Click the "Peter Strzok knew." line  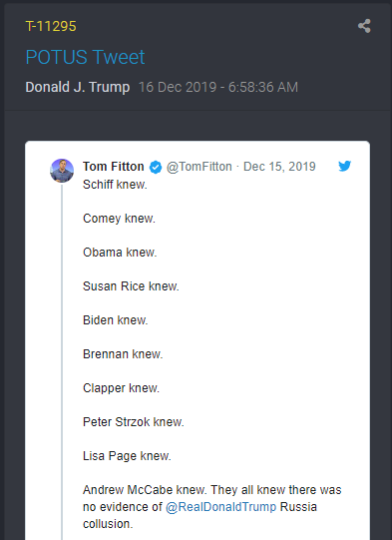tap(134, 422)
